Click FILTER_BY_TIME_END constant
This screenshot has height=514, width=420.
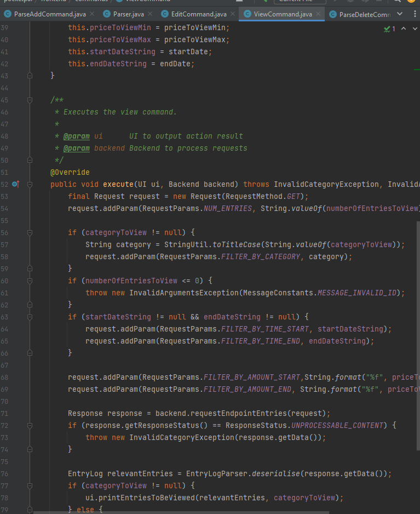tap(261, 341)
